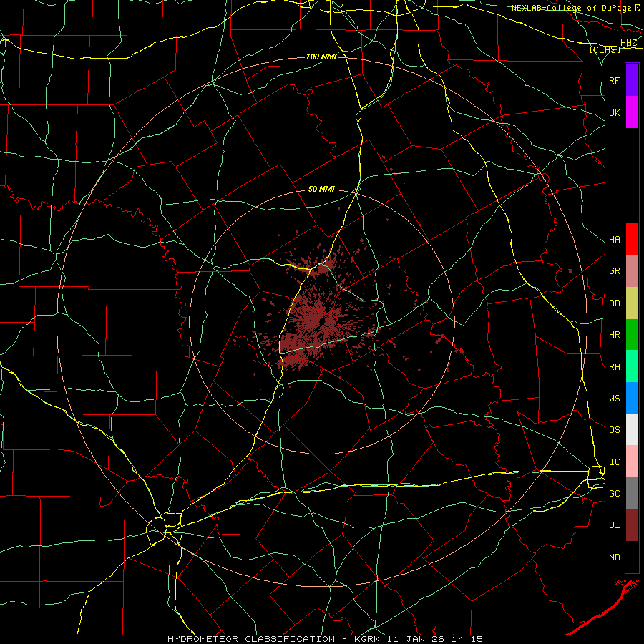Click the radar site center point
This screenshot has height=644, width=644.
321,321
